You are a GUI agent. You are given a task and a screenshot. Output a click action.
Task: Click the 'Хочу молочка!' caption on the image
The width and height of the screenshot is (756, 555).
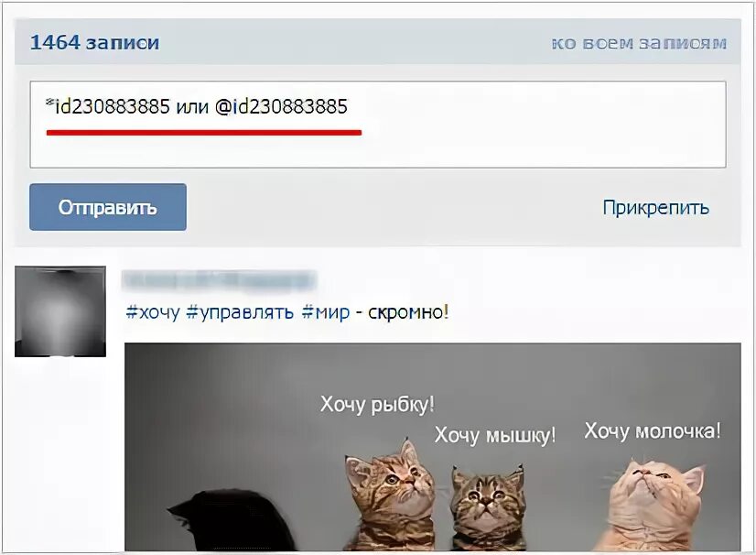coord(653,430)
